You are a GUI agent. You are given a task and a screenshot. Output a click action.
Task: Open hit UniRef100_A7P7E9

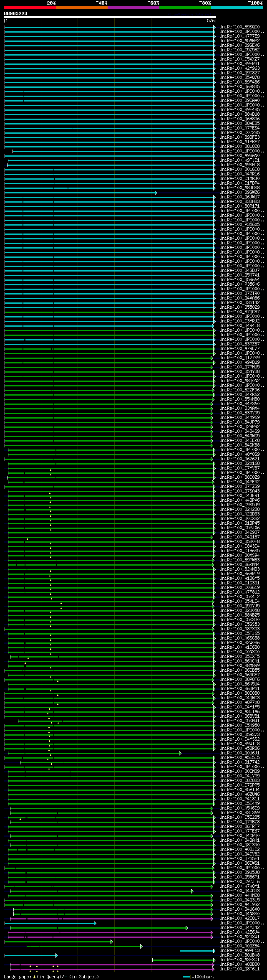[239, 36]
